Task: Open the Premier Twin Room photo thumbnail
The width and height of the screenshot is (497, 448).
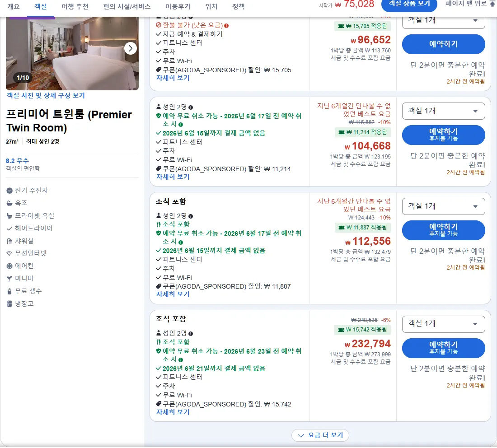Action: 72,53
